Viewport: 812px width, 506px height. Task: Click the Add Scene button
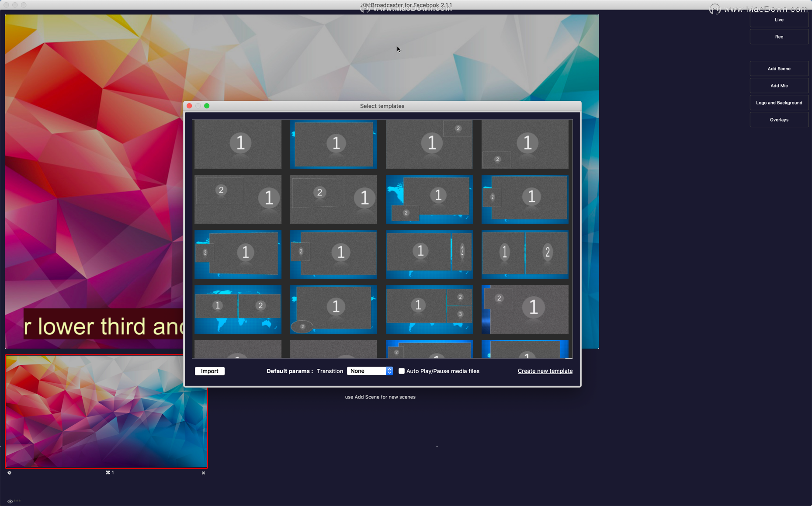(779, 69)
